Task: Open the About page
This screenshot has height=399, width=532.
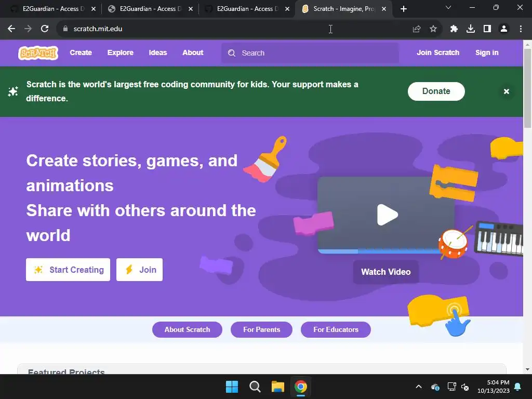Action: 193,52
